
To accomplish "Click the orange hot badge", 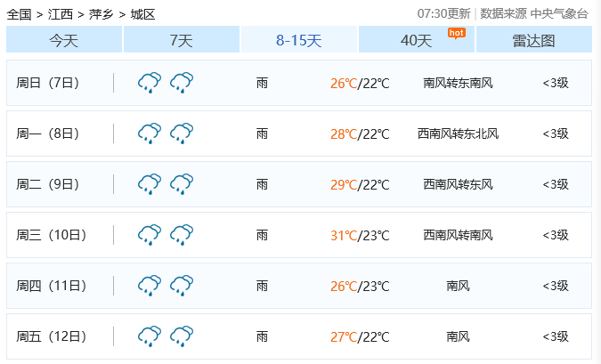I will coord(457,33).
